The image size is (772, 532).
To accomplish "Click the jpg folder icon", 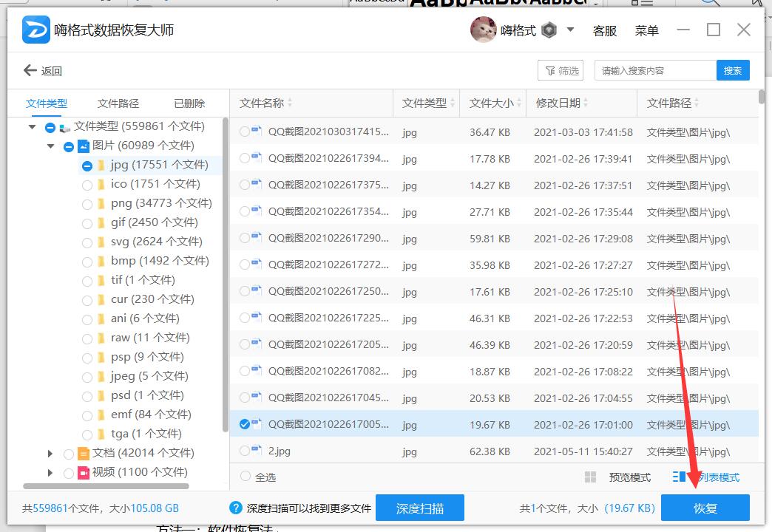I will coord(101,165).
